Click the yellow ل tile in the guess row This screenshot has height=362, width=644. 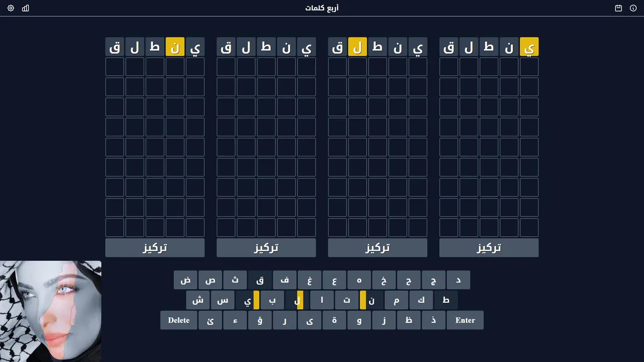coord(357,47)
